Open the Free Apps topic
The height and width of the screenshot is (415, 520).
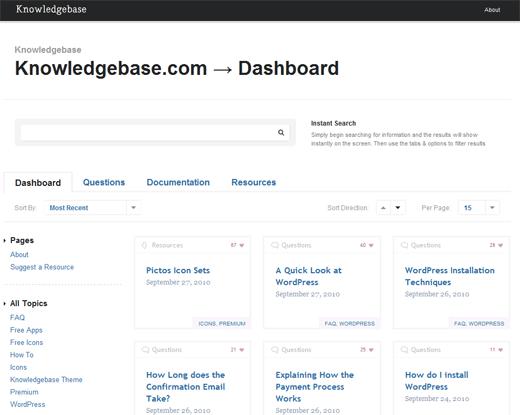click(26, 330)
